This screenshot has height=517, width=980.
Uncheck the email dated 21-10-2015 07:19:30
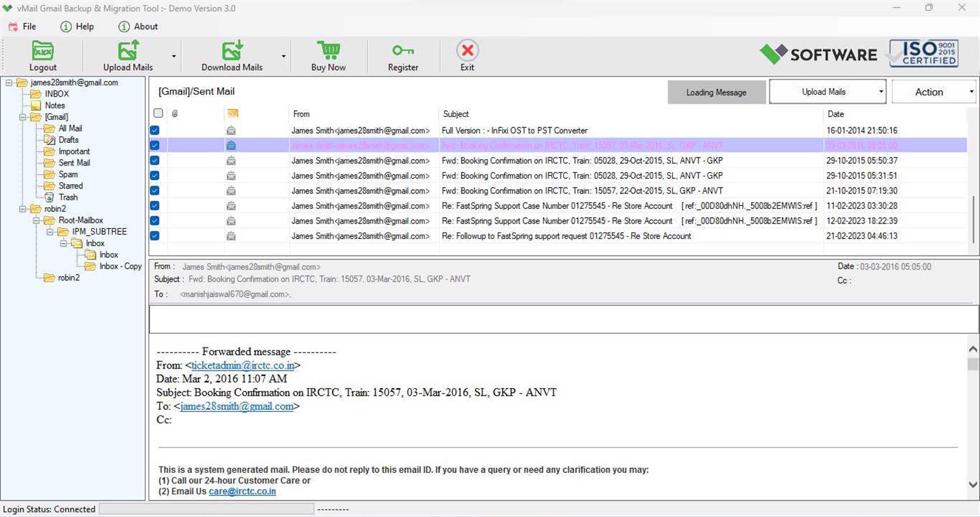[x=155, y=191]
